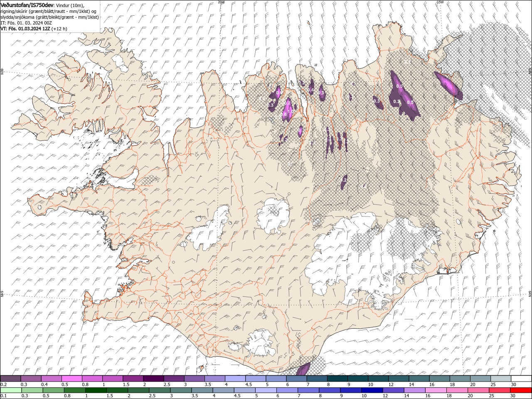Pick the light lavender top-row swatch at 4
532x399 pixels.
235,379
